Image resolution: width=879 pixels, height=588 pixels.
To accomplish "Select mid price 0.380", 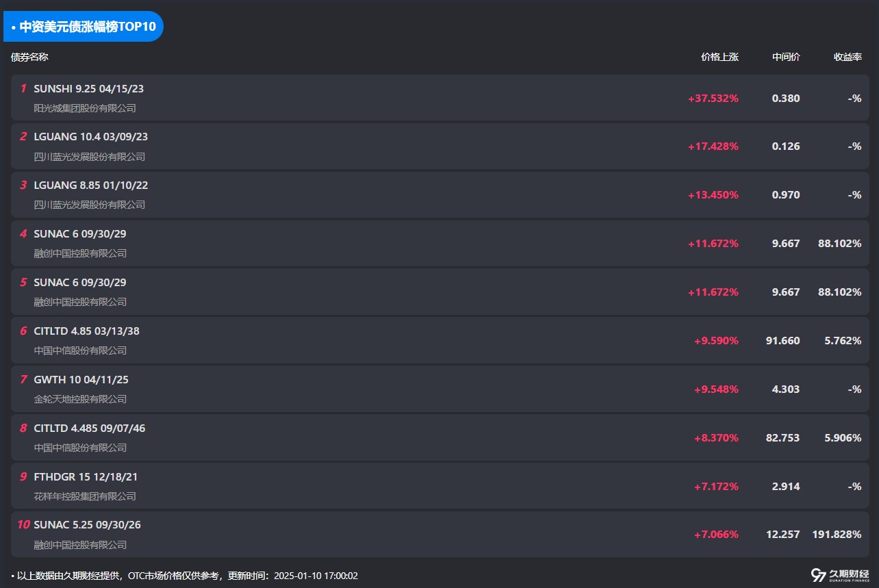I will (x=786, y=98).
